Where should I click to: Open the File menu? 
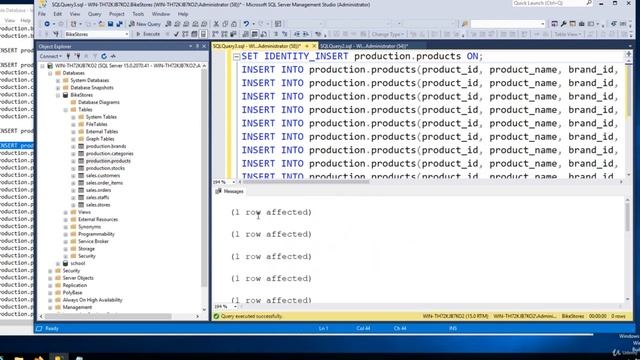pos(42,14)
